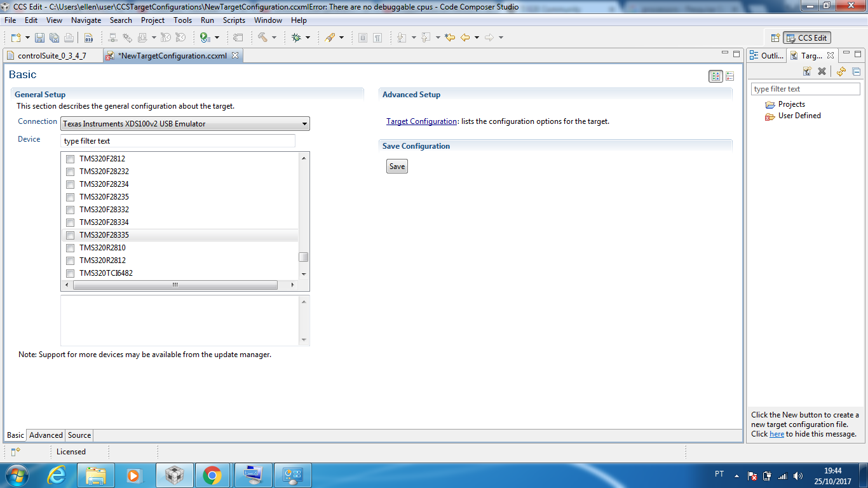Open the Back history dropdown arrow

(x=477, y=37)
